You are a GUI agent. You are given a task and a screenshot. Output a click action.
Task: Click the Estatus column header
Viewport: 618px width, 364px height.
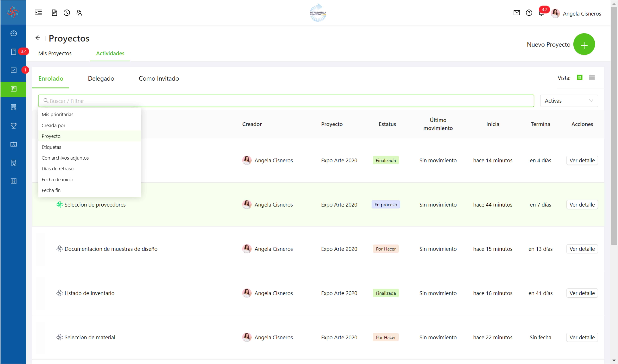click(x=387, y=124)
